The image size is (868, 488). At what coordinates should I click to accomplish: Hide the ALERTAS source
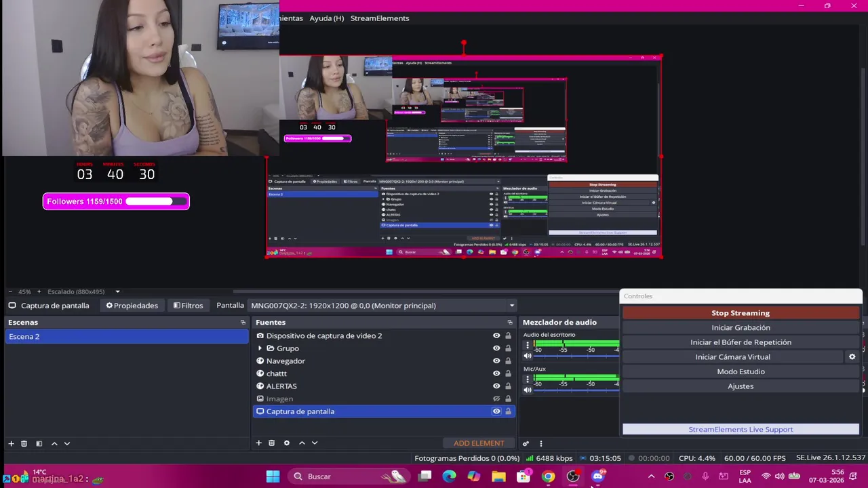pyautogui.click(x=496, y=386)
